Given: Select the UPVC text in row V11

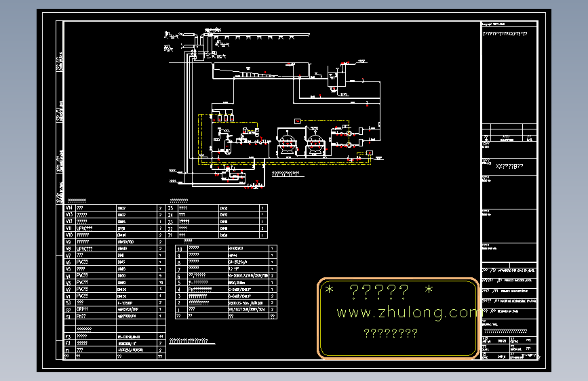Looking at the screenshot, I should point(84,228).
